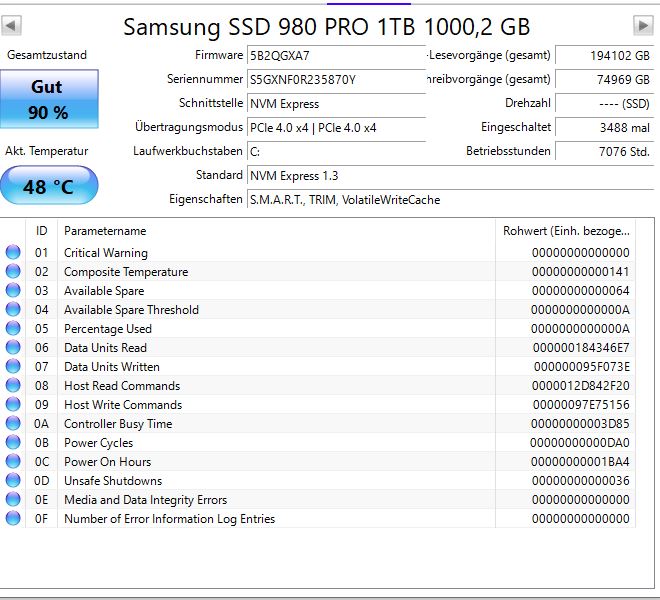
Task: Click raw value 0000000000064
Action: (580, 291)
